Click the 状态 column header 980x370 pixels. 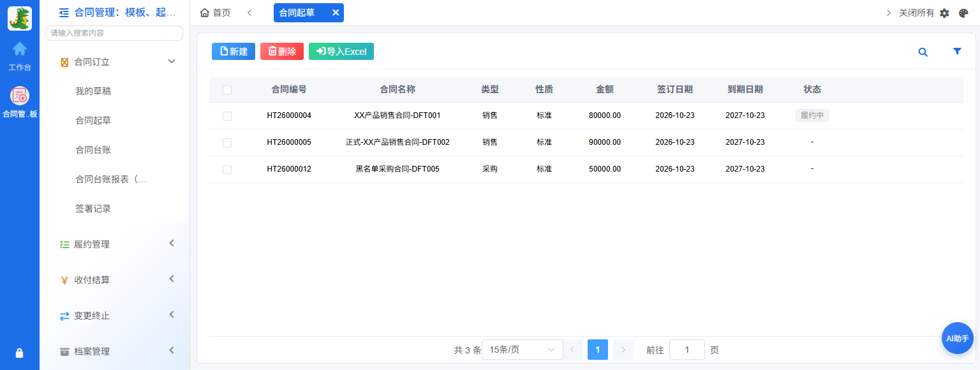(x=812, y=89)
